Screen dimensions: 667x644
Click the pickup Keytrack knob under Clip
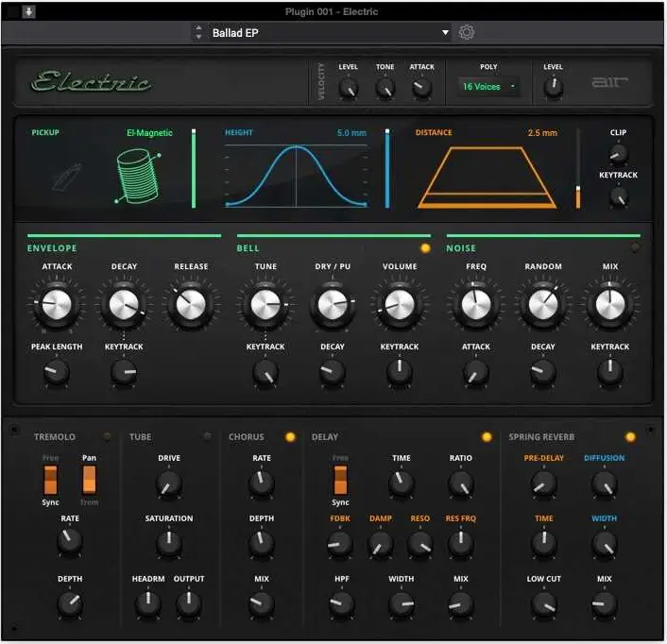[x=618, y=196]
